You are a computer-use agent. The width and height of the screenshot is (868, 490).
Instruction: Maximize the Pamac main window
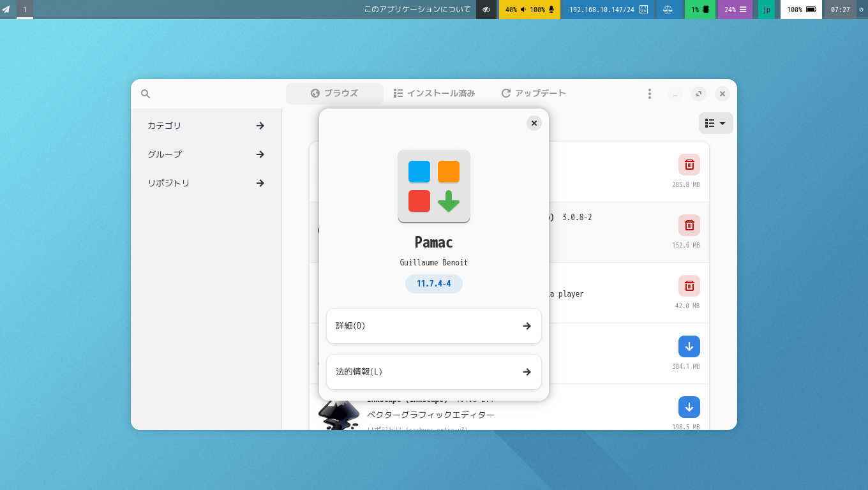[699, 94]
